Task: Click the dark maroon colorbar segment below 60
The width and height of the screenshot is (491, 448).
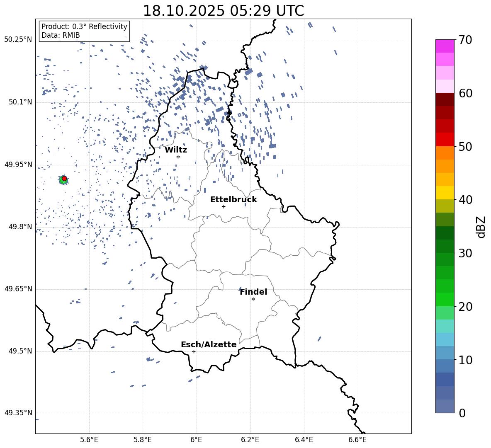Action: click(445, 99)
